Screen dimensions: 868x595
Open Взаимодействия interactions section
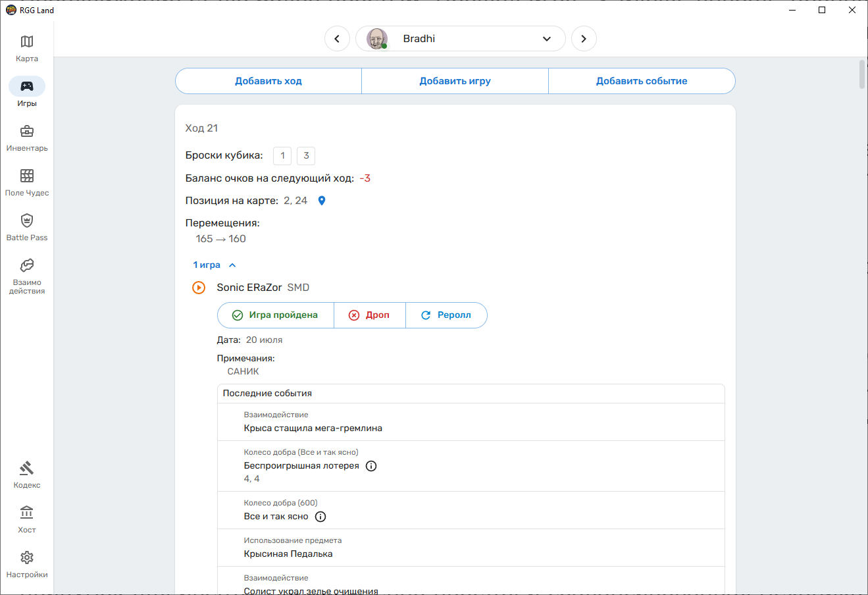point(27,275)
